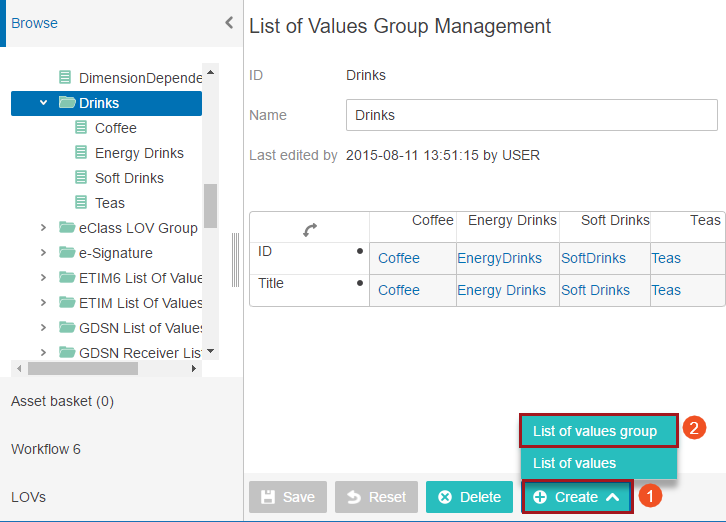Open the Energy Drinks Title link in table
The image size is (726, 522).
pos(501,290)
